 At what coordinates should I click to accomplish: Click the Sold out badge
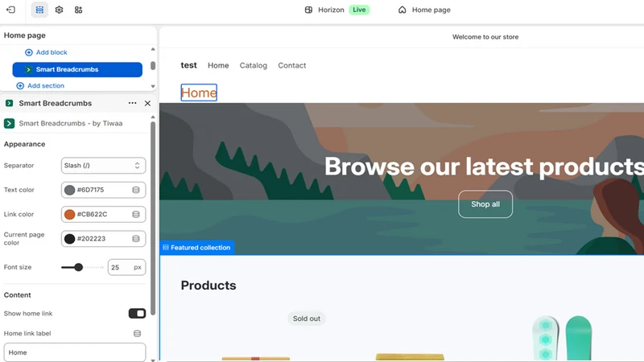pos(307,319)
